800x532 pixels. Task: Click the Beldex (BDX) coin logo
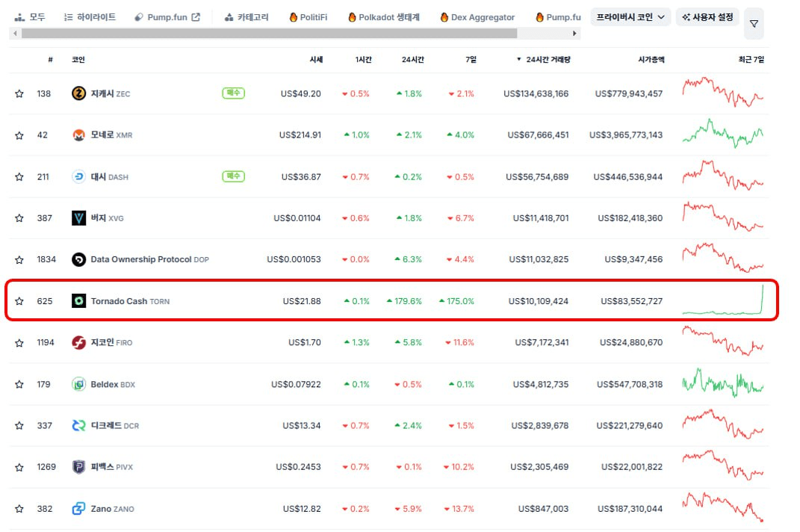(x=78, y=384)
